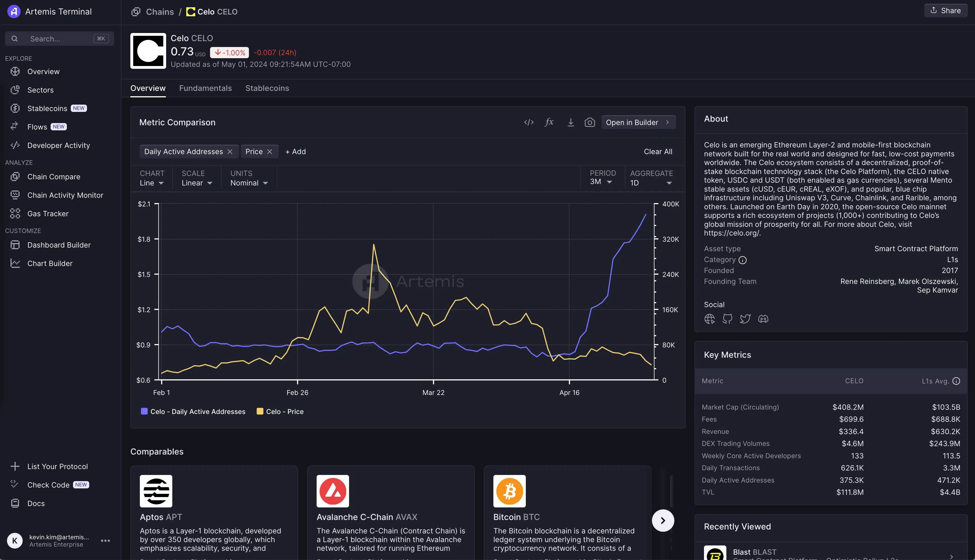Remove the Daily Active Addresses metric chip
Screen dimensions: 975x560
point(230,152)
